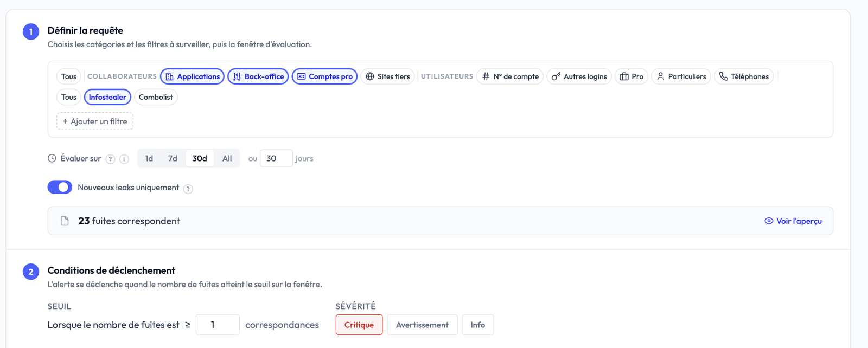Image resolution: width=868 pixels, height=348 pixels.
Task: Choose the All evaluation window
Action: (x=227, y=158)
